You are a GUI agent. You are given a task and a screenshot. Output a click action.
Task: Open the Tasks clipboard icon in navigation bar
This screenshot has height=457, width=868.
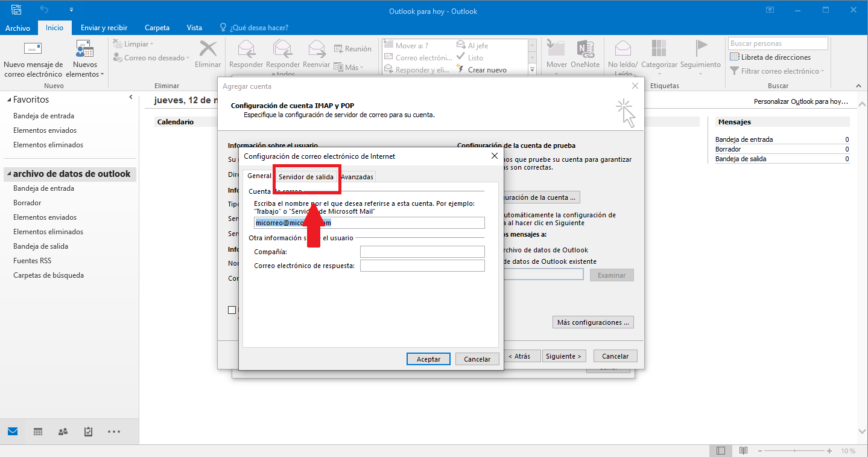tap(88, 432)
